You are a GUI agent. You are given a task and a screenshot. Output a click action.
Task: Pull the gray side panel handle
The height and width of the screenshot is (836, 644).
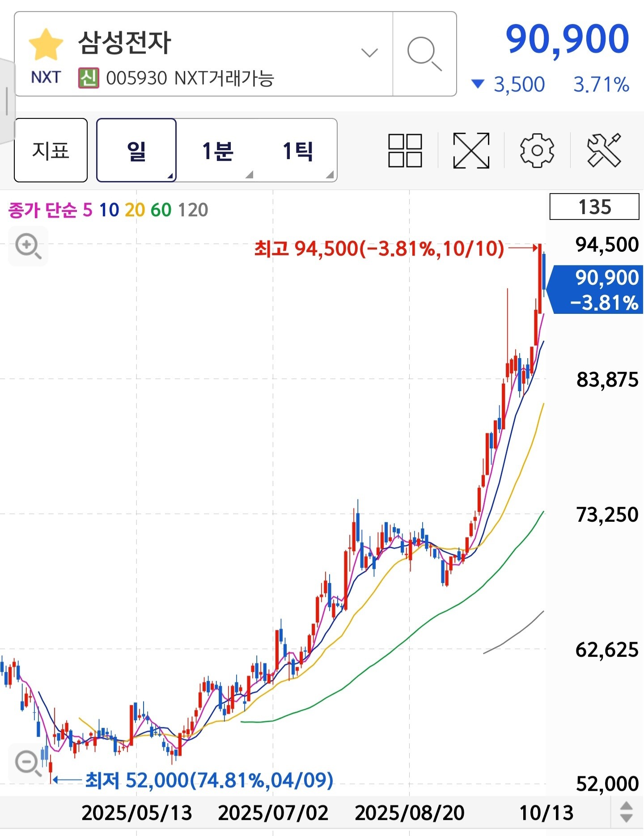coord(7,101)
